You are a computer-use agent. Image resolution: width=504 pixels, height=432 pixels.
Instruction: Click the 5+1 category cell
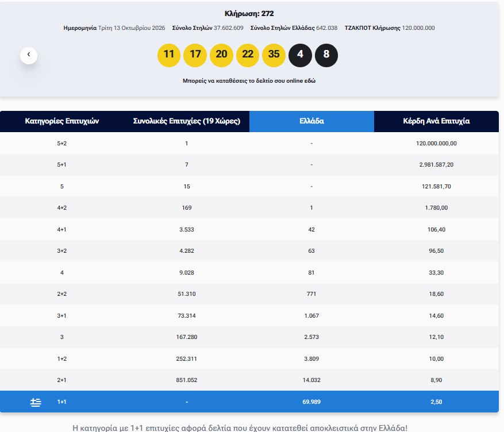(62, 164)
